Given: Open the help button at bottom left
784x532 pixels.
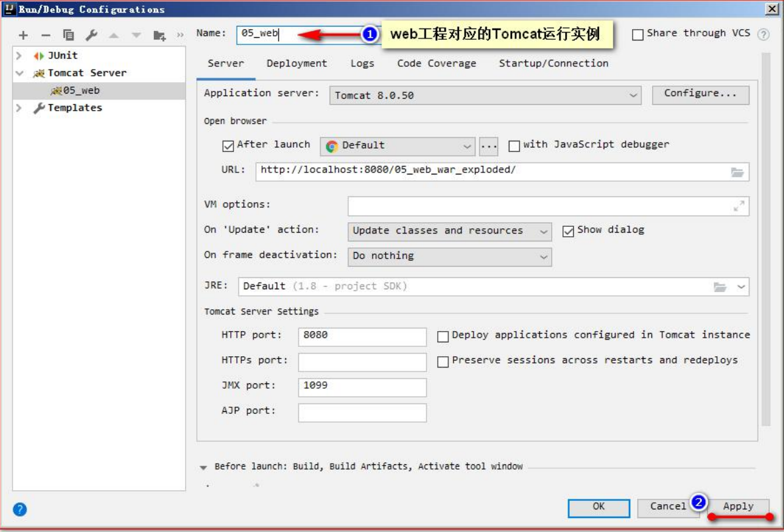Looking at the screenshot, I should coord(19,509).
